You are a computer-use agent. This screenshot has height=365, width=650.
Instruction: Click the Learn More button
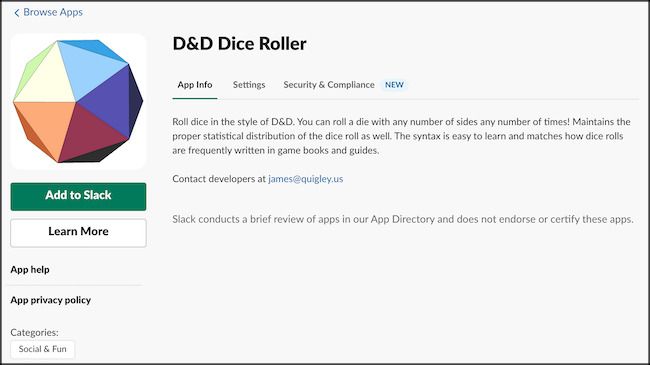tap(78, 233)
